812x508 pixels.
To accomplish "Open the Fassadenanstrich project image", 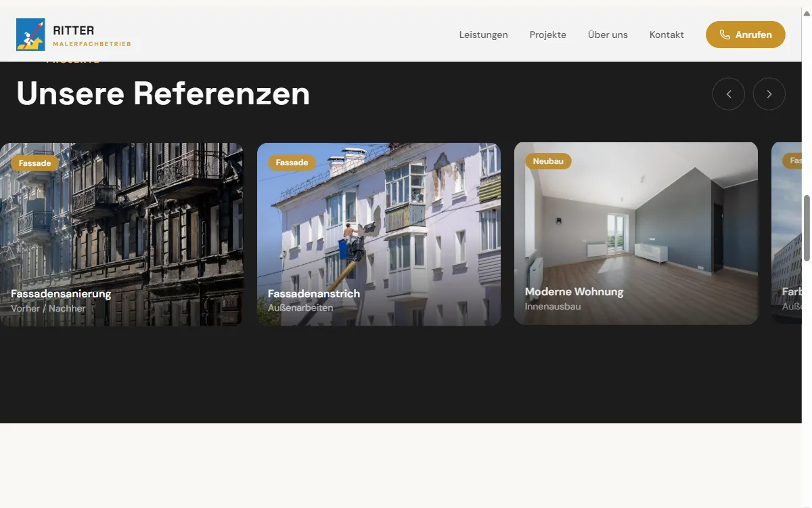I will point(378,224).
